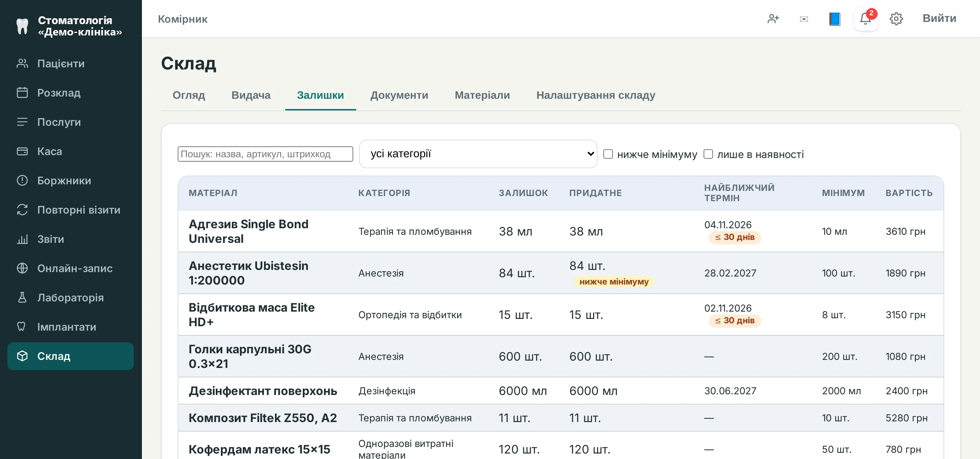Go to Повторні візити
This screenshot has height=459, width=980.
(70, 210)
